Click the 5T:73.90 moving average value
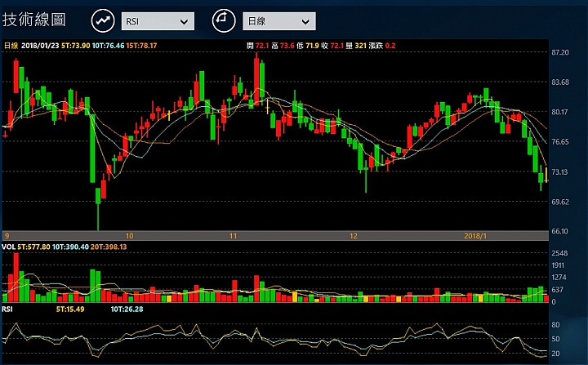Screen dimensions: 588x365 coord(76,46)
